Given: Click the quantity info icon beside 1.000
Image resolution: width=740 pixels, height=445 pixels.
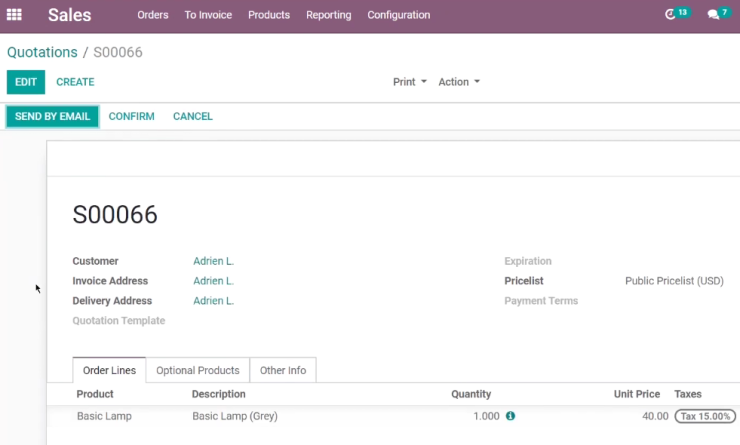Looking at the screenshot, I should (510, 416).
